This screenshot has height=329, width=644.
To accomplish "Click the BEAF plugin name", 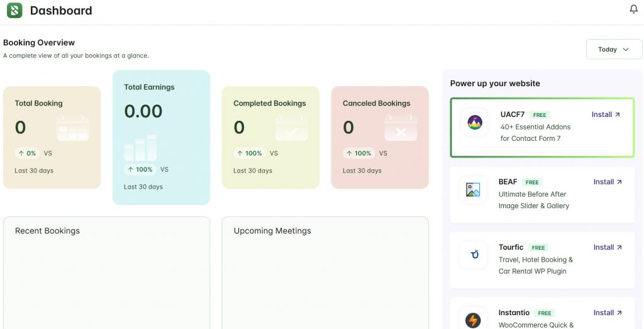I will 508,182.
